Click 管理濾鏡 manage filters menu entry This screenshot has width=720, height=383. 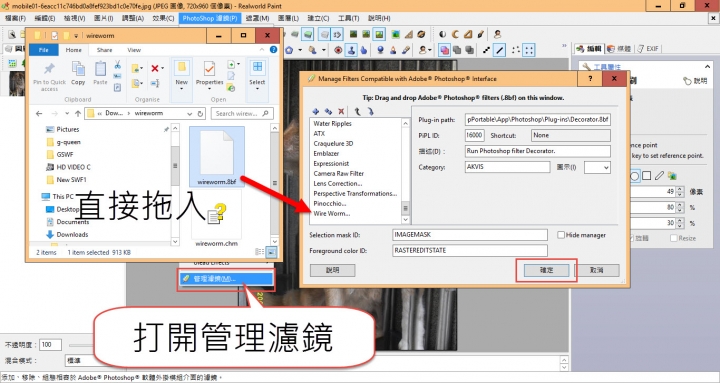point(227,278)
